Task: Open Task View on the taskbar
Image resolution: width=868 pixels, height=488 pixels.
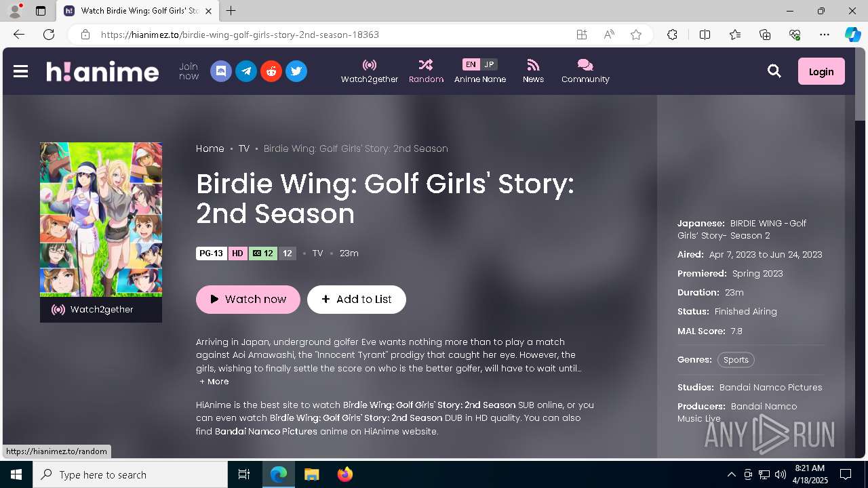Action: pyautogui.click(x=244, y=474)
